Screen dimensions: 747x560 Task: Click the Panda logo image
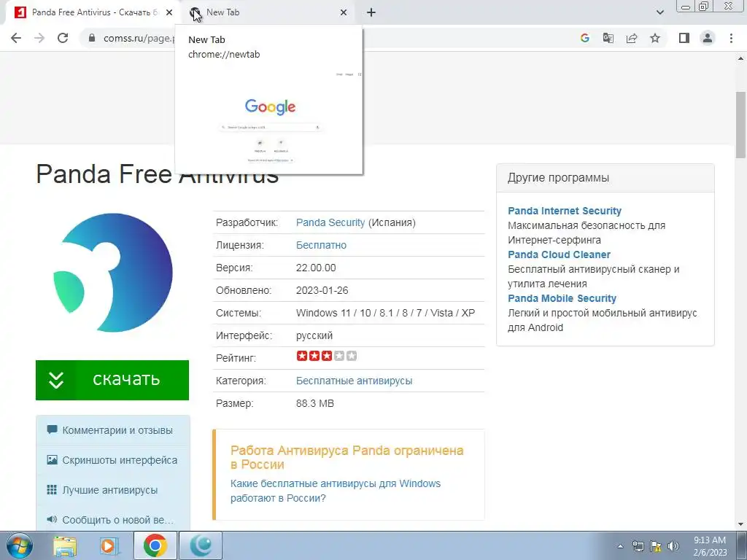112,273
